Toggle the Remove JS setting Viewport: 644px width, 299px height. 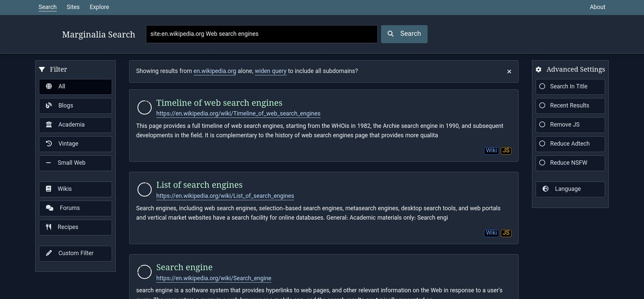point(570,125)
